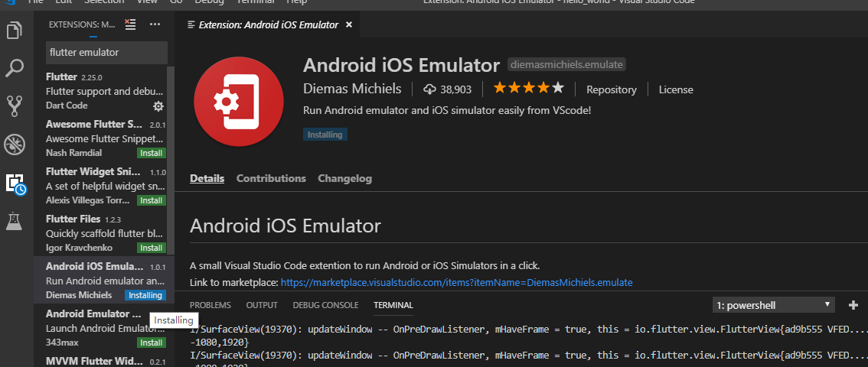
Task: Open the Source Control view
Action: tap(15, 106)
